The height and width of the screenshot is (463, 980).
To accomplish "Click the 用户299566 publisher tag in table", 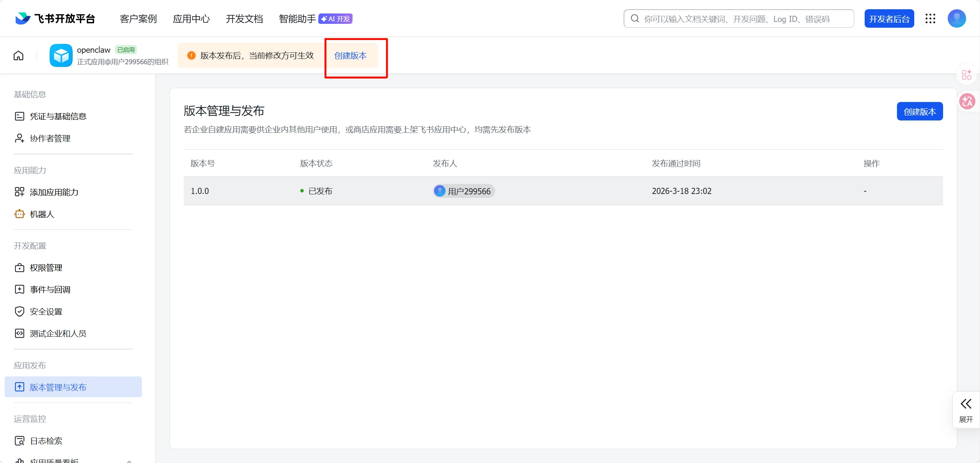I will tap(464, 191).
